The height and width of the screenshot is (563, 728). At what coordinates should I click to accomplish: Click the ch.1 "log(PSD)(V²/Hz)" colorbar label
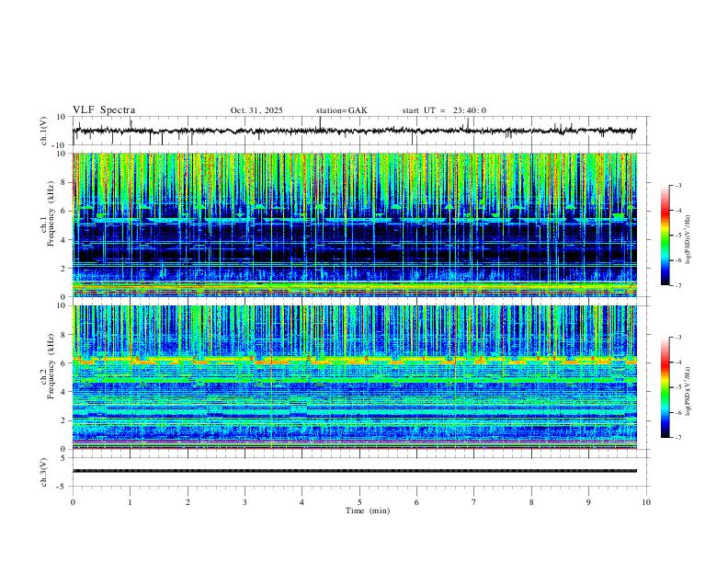point(688,239)
